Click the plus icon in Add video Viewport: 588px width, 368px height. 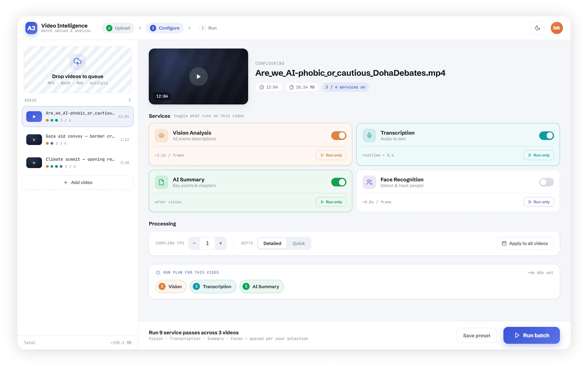point(65,183)
